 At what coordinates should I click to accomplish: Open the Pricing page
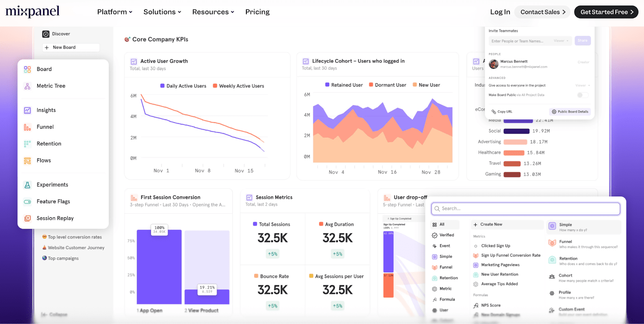click(x=258, y=12)
